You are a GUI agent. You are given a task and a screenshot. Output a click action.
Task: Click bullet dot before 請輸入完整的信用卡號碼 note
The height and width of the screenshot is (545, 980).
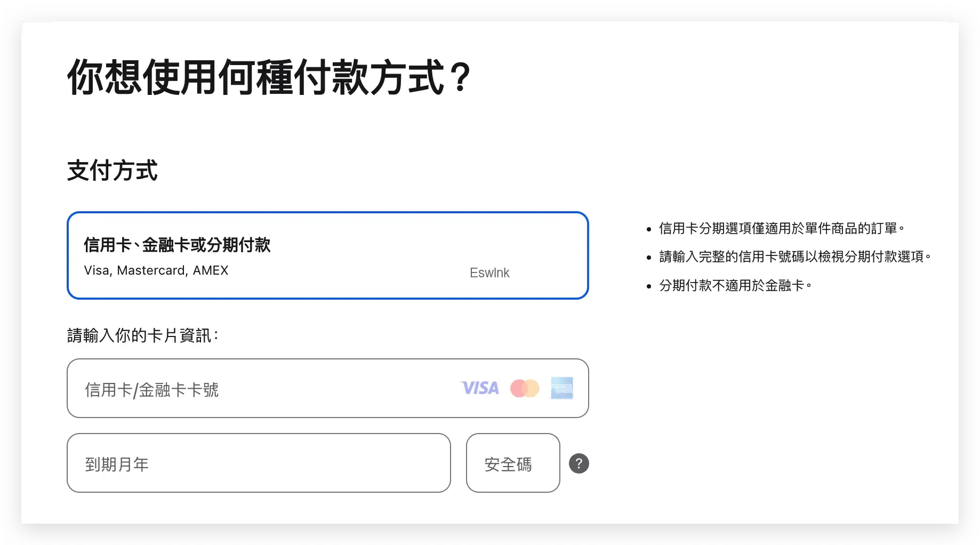[x=648, y=258]
